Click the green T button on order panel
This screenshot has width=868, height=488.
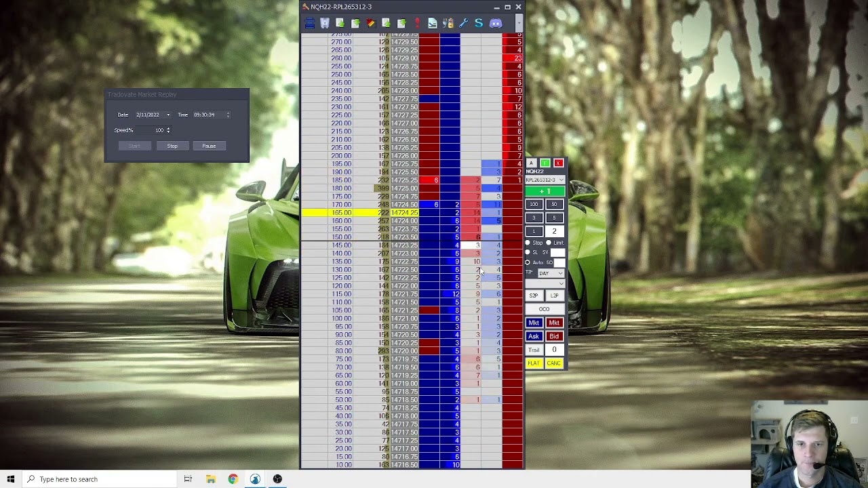545,163
